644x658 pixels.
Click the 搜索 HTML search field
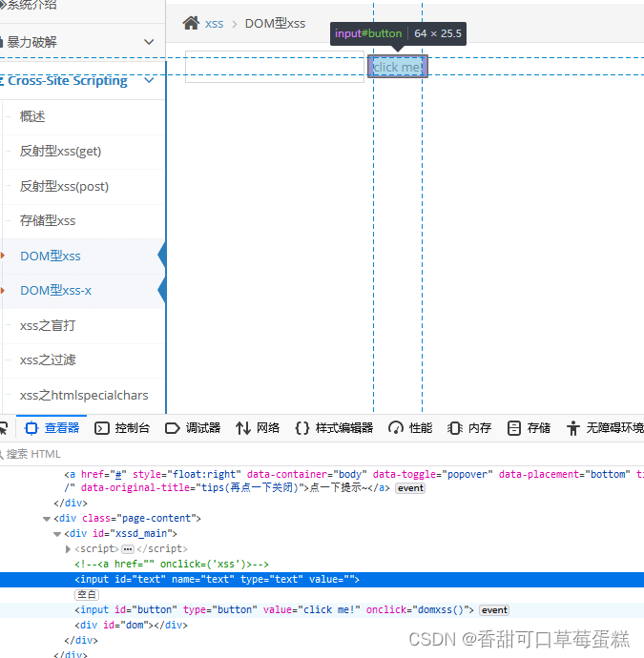pos(322,454)
